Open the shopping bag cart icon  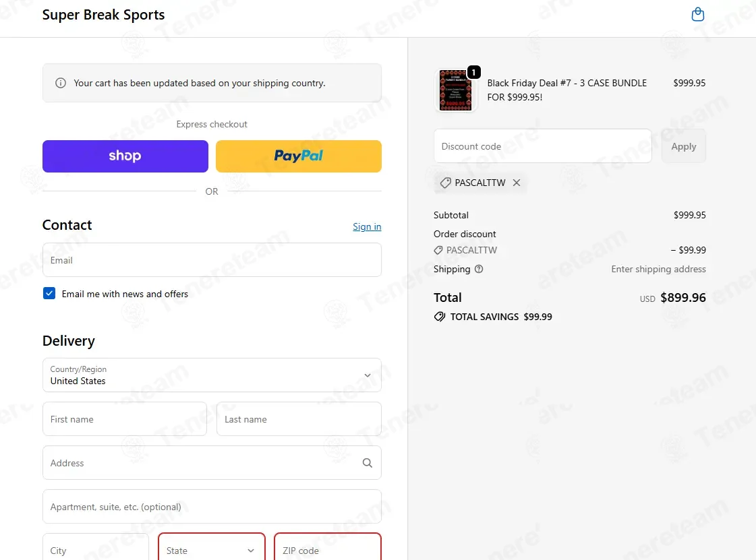697,14
